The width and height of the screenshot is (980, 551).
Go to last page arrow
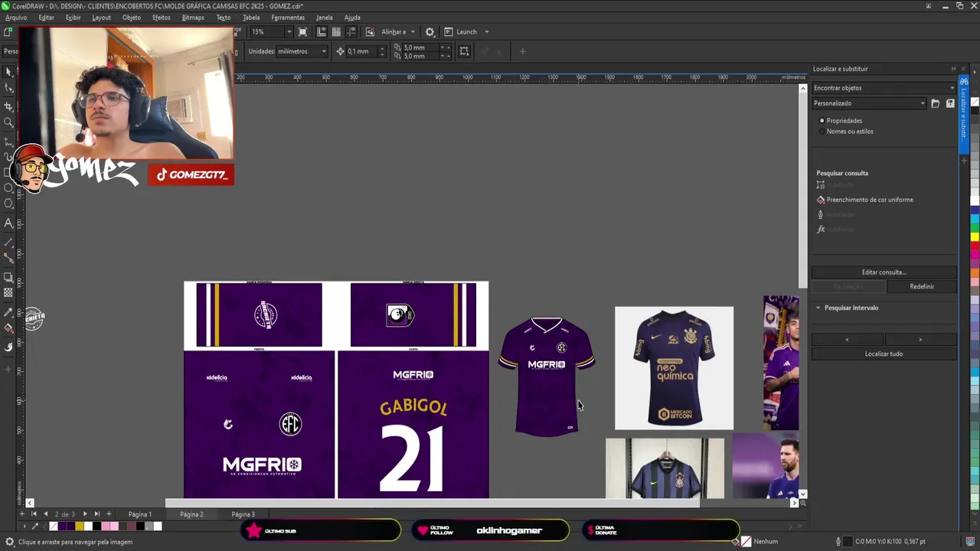click(x=96, y=514)
